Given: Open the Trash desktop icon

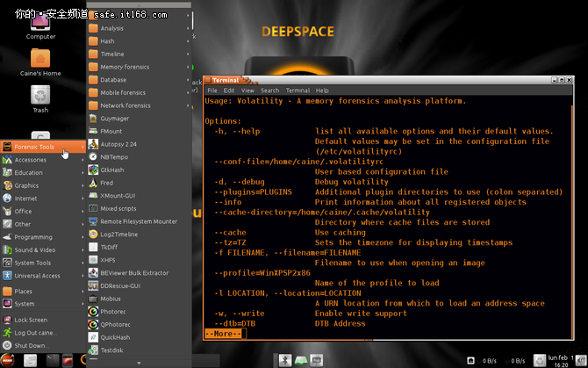Looking at the screenshot, I should (x=40, y=97).
